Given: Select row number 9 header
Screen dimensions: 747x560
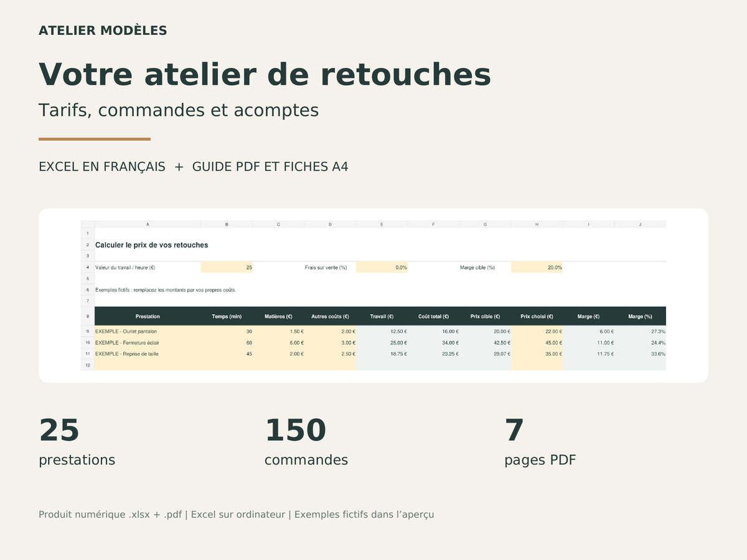Looking at the screenshot, I should (88, 332).
